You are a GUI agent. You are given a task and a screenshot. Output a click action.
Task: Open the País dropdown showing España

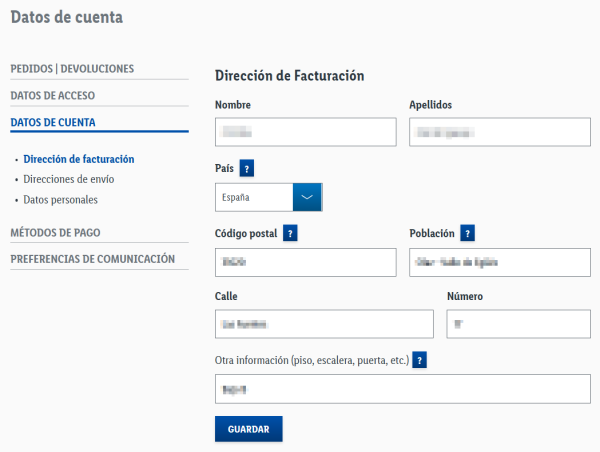coord(255,197)
